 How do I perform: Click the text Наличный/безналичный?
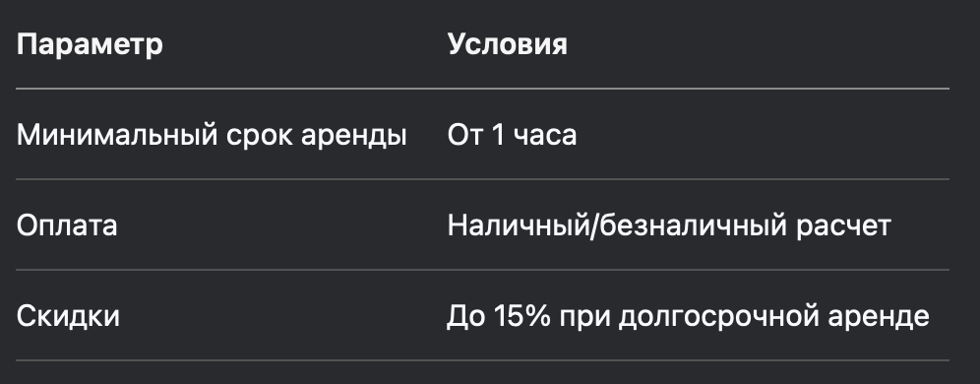coord(616,226)
